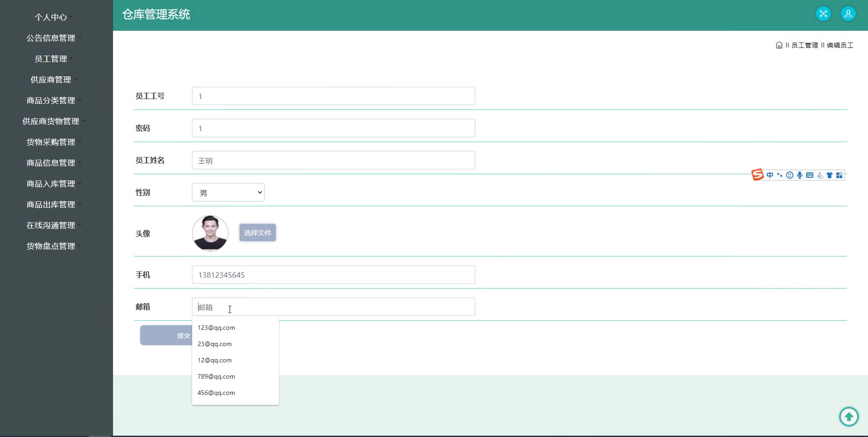
Task: Click the 手机 phone number field
Action: pos(334,275)
